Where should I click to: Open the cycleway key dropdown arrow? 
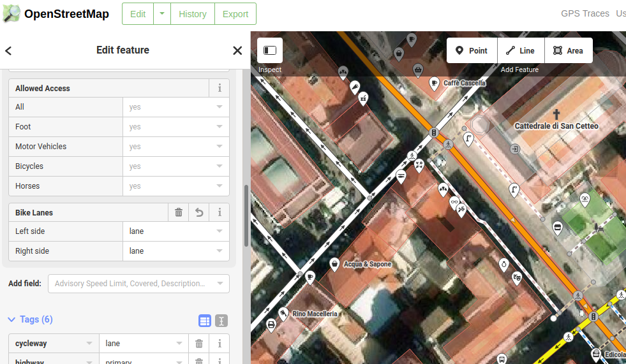pyautogui.click(x=89, y=343)
